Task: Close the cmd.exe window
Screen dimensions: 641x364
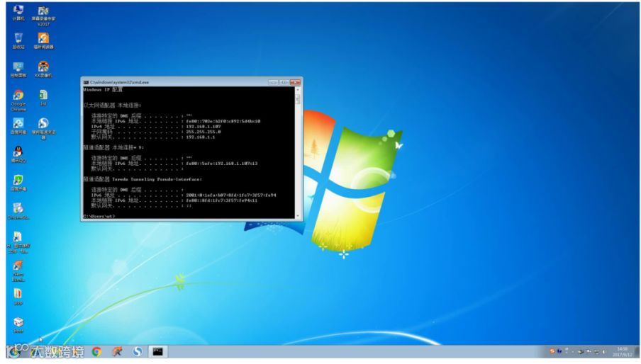Action: pyautogui.click(x=295, y=82)
